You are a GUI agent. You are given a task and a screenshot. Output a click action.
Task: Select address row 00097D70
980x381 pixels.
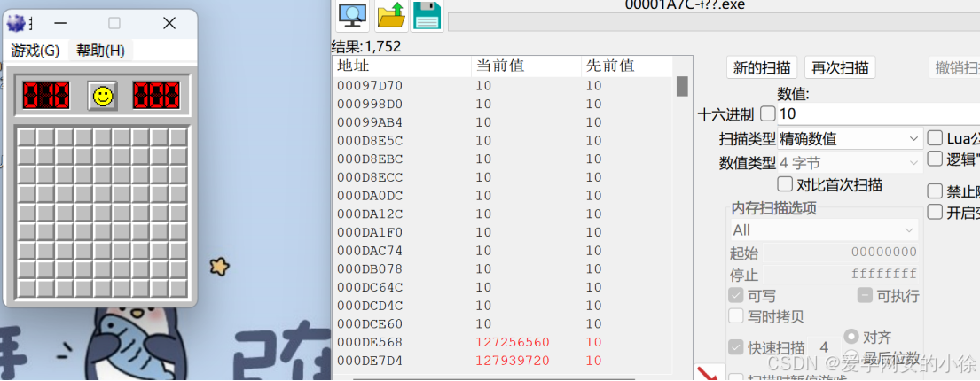pos(503,86)
